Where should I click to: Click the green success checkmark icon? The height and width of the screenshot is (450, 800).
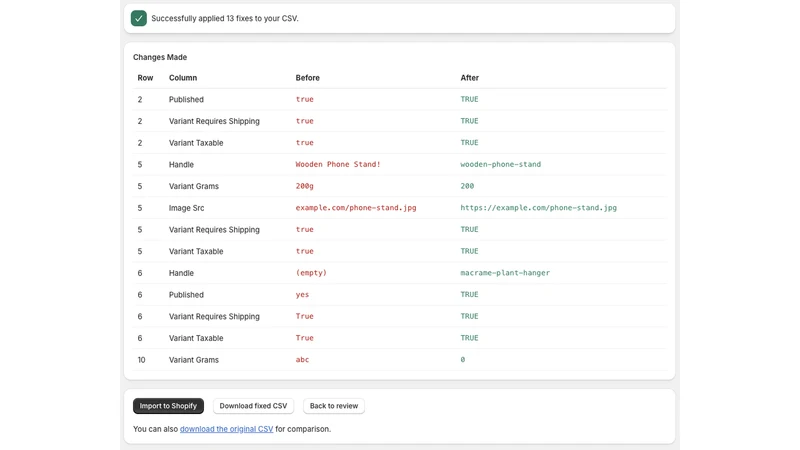coord(139,18)
